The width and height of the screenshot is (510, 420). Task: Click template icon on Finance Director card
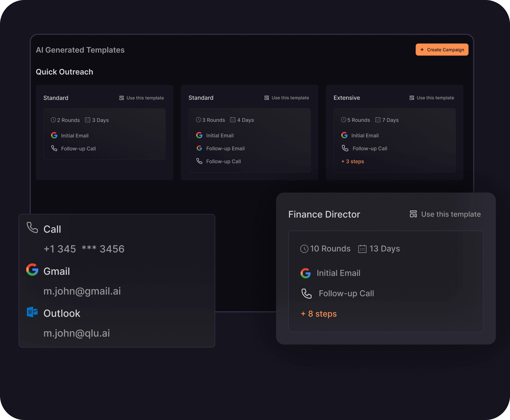pos(413,214)
